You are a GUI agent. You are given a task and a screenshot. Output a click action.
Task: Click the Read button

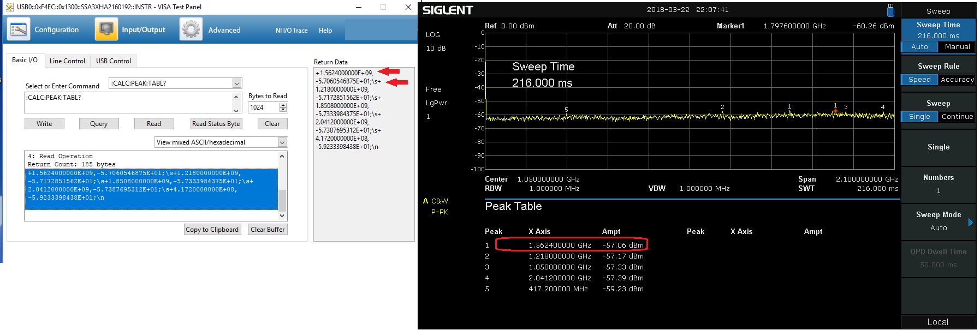tap(154, 124)
